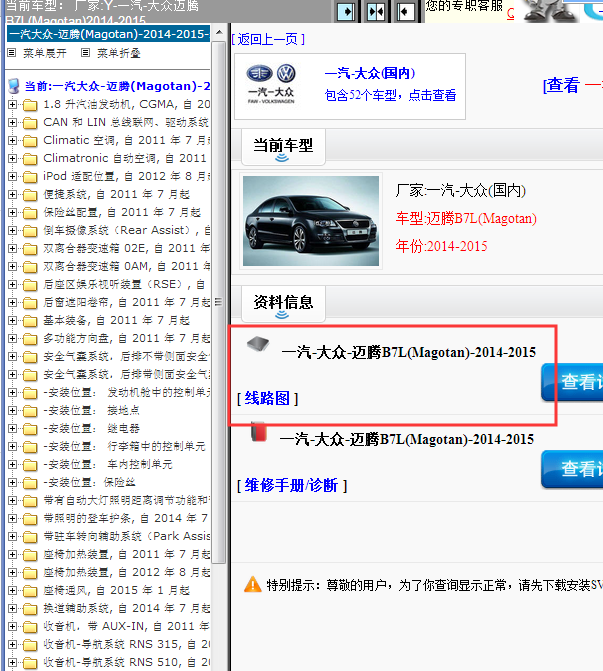Click 菜单展开 text to expand menu
This screenshot has width=603, height=671.
point(45,53)
